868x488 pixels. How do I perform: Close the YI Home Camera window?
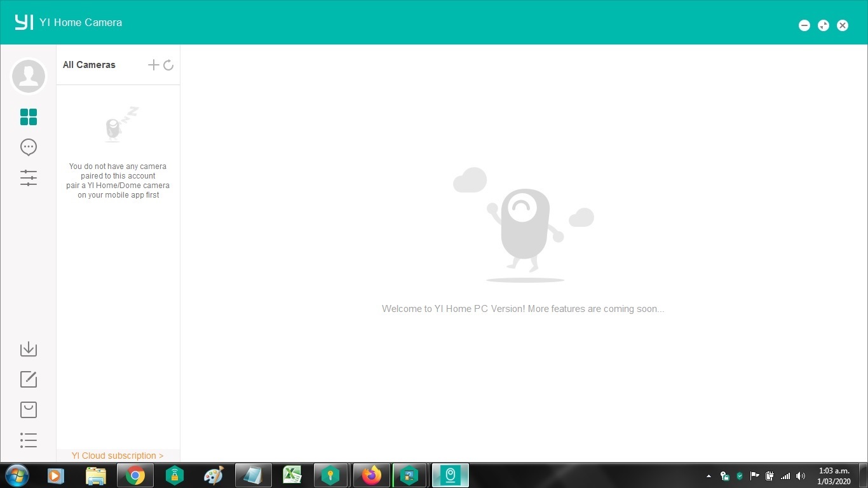point(843,25)
